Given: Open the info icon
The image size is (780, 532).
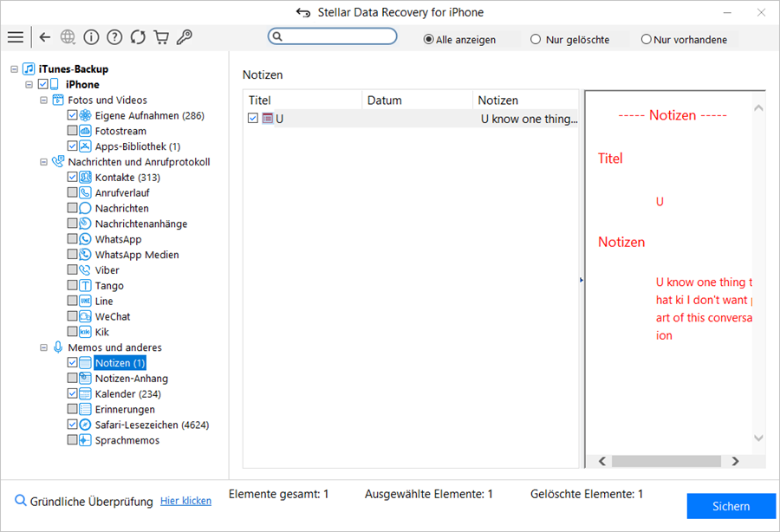Looking at the screenshot, I should click(x=91, y=36).
